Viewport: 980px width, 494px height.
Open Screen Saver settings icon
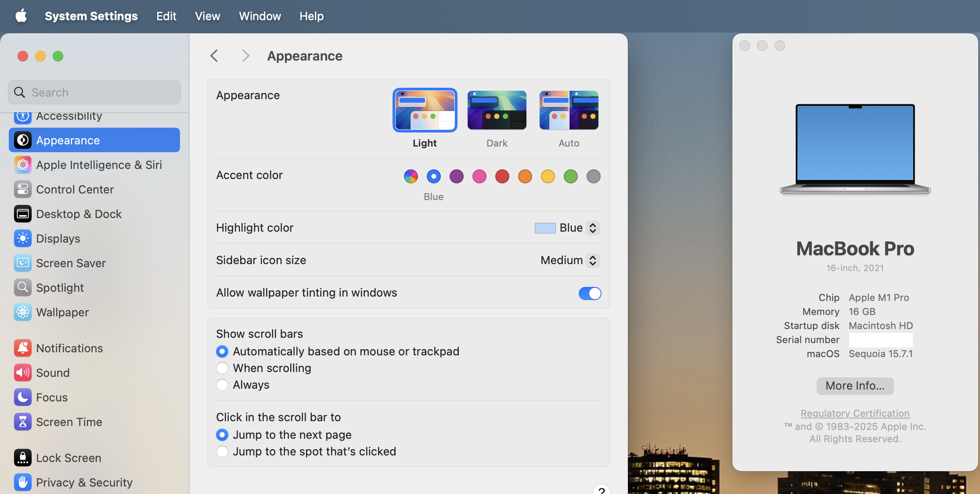point(22,263)
